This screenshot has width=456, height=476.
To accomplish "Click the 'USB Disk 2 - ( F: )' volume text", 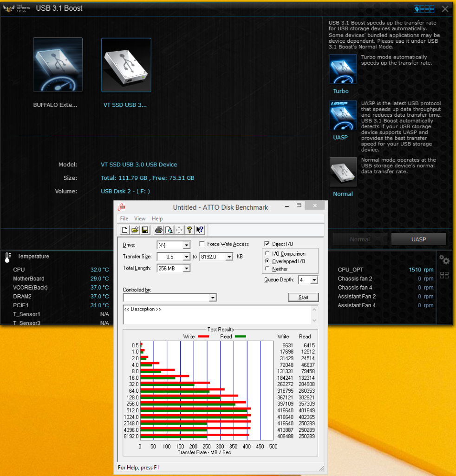I will click(125, 191).
